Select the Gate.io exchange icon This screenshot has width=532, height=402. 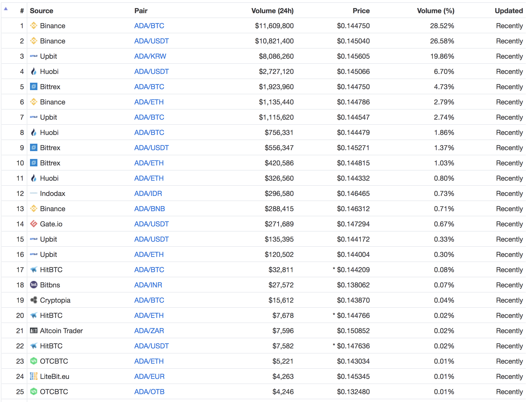34,224
